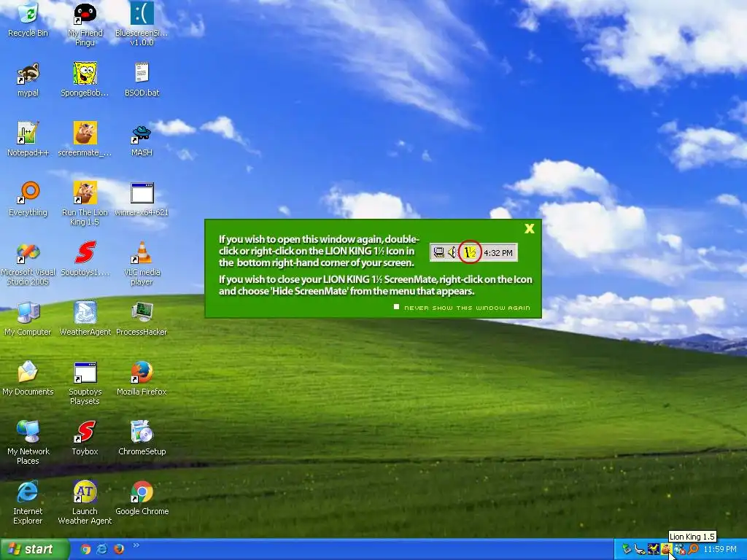Click the weather vane tray icon
Image resolution: width=747 pixels, height=560 pixels.
point(653,549)
